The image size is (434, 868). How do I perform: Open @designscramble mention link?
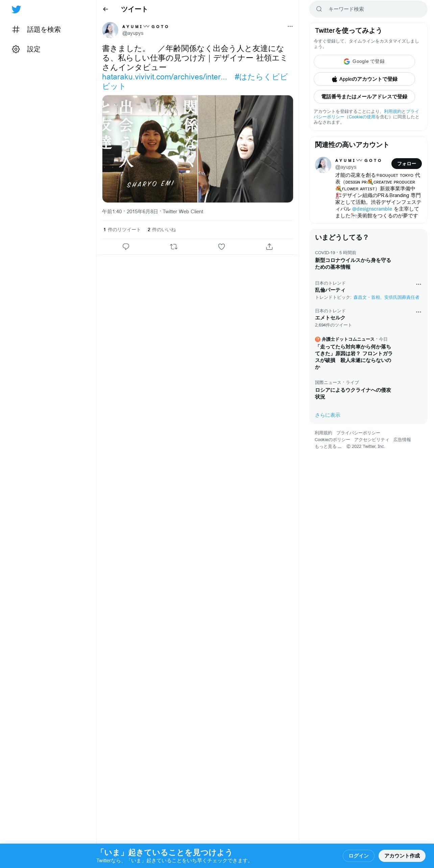(x=372, y=209)
